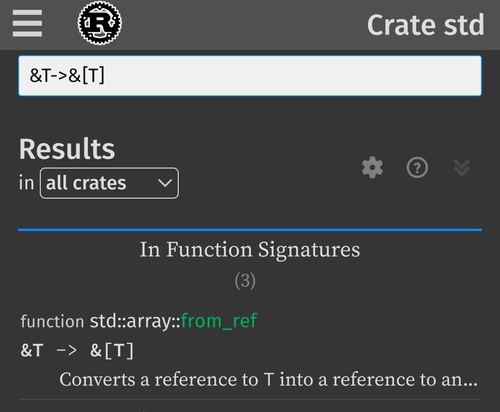This screenshot has height=412, width=500.
Task: Open search settings gear icon
Action: (x=372, y=167)
